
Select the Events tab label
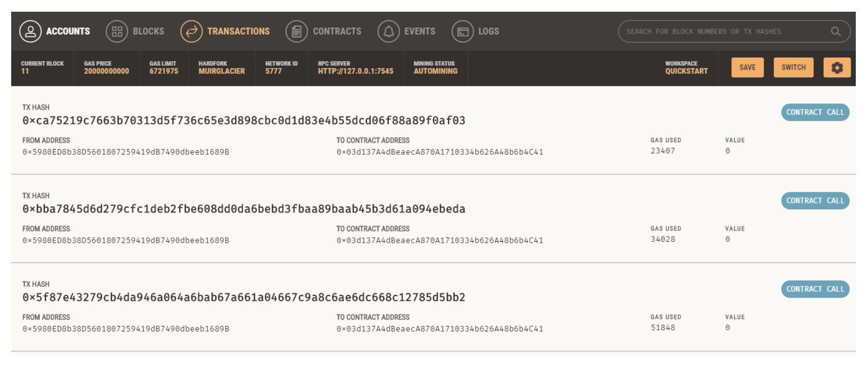coord(420,32)
